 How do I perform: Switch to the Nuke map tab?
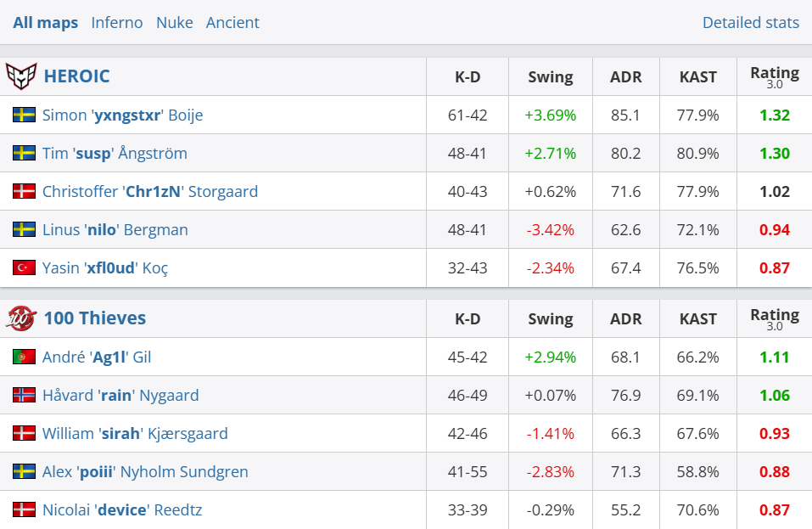tap(174, 23)
